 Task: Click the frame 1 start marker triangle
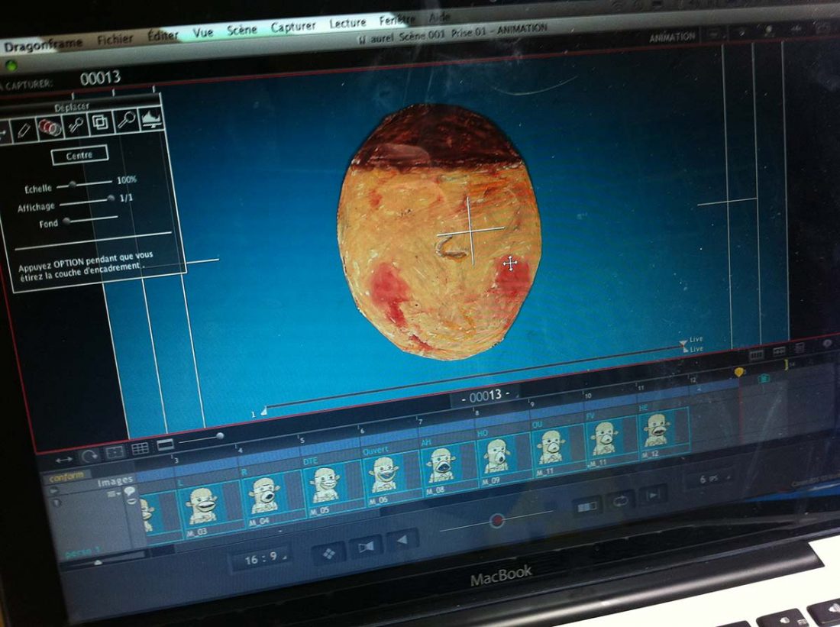click(x=263, y=412)
